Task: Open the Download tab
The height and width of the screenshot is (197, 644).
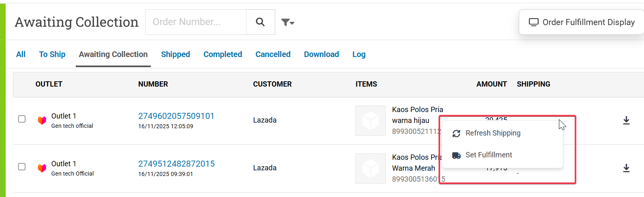Action: (321, 54)
